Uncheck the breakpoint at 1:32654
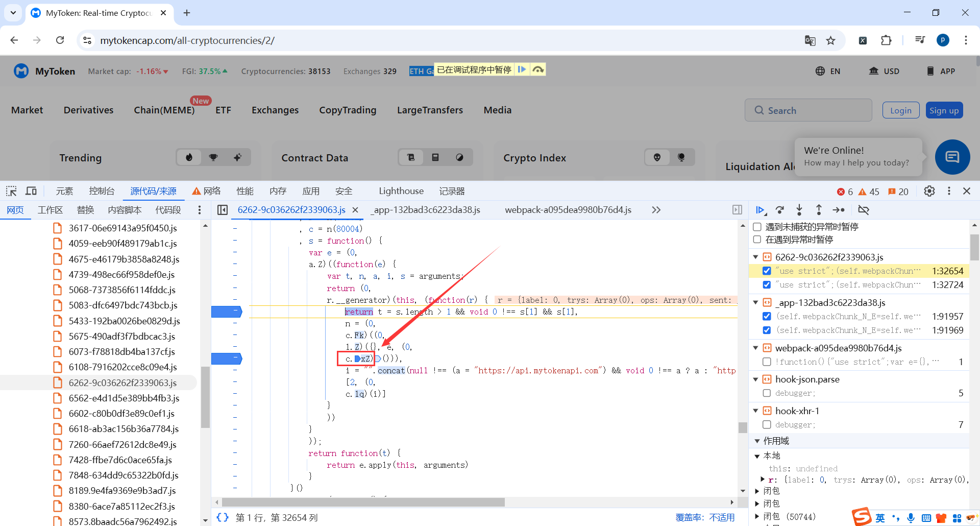 pos(767,271)
